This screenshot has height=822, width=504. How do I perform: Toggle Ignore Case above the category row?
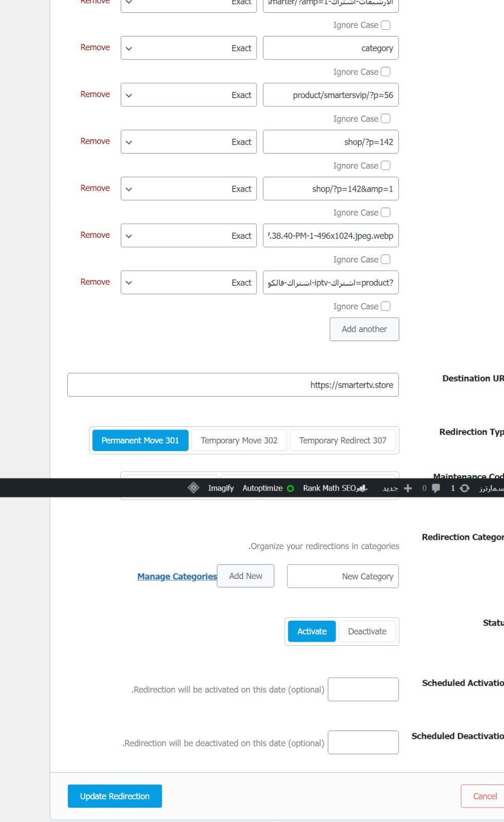pos(385,25)
